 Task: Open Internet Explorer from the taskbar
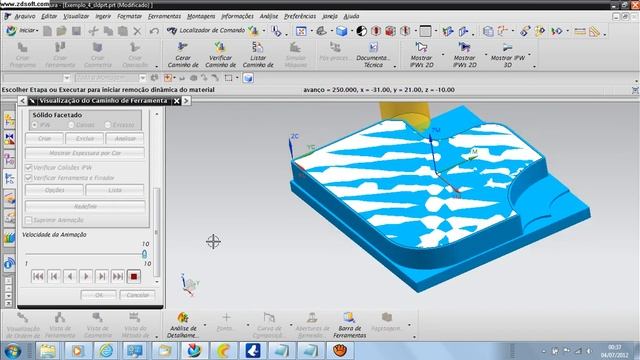[106, 351]
